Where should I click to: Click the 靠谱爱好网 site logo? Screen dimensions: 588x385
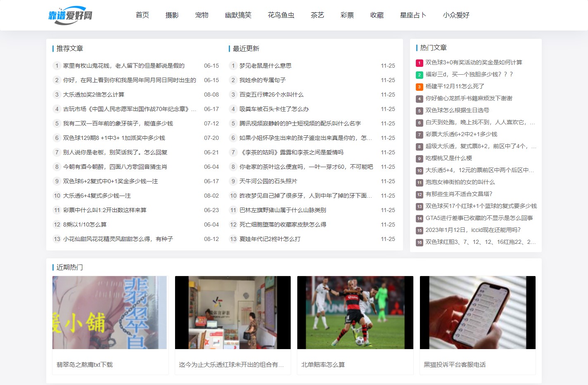(70, 15)
